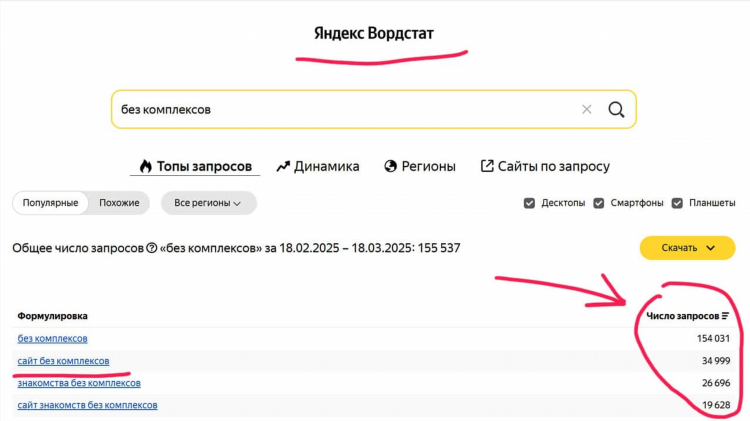Click the 154 031 query count
This screenshot has width=750, height=421.
pyautogui.click(x=713, y=338)
